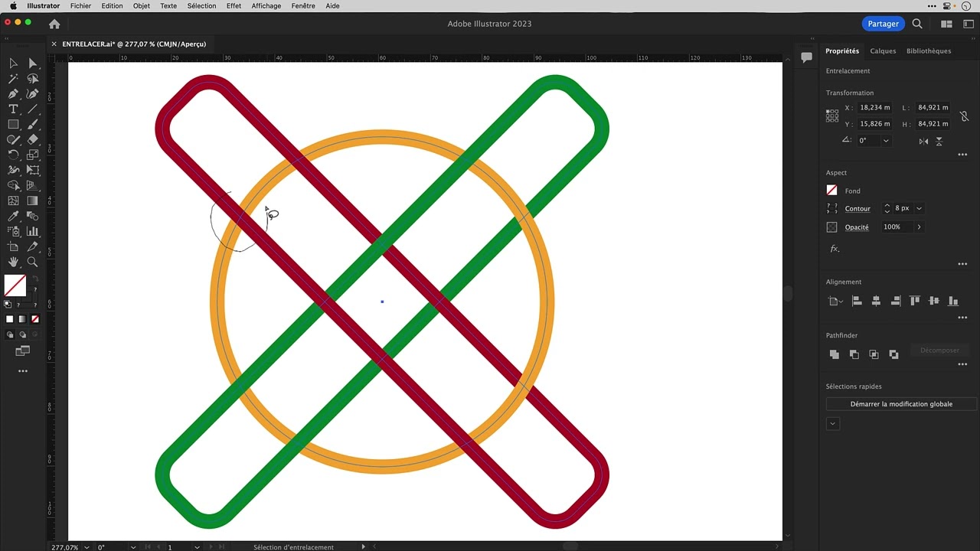The width and height of the screenshot is (980, 551).
Task: Open the Fenêtre menu
Action: [x=303, y=5]
